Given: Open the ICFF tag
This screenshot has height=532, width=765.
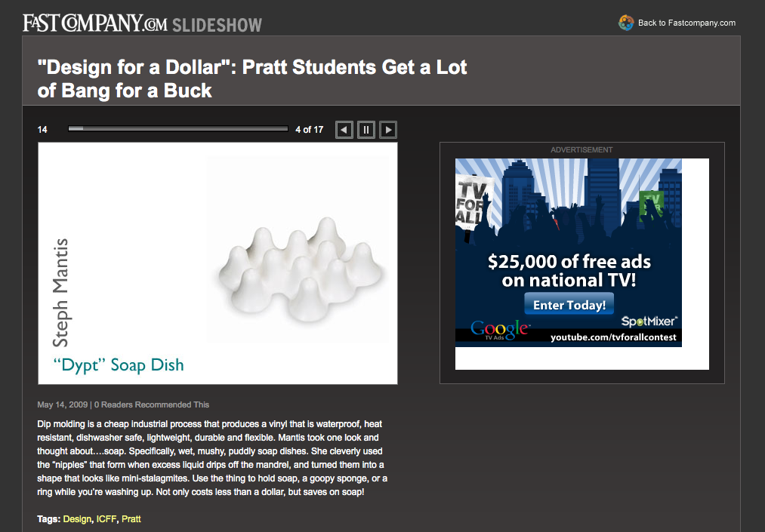Looking at the screenshot, I should pyautogui.click(x=106, y=519).
